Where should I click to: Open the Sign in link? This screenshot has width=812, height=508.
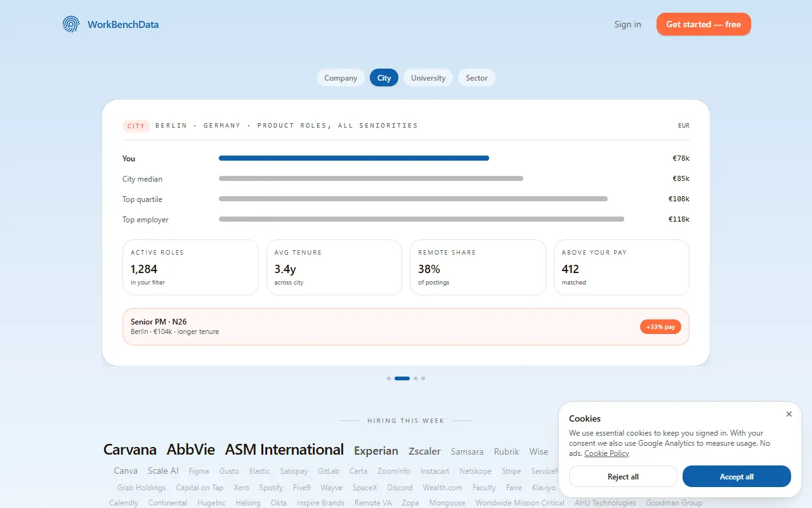pos(627,24)
